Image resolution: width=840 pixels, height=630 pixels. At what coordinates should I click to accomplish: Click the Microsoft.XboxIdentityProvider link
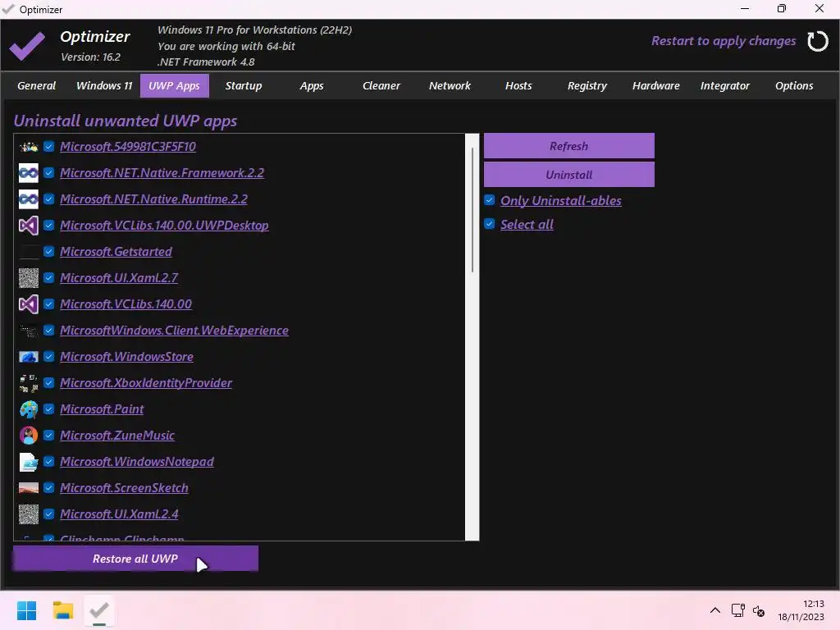[146, 383]
